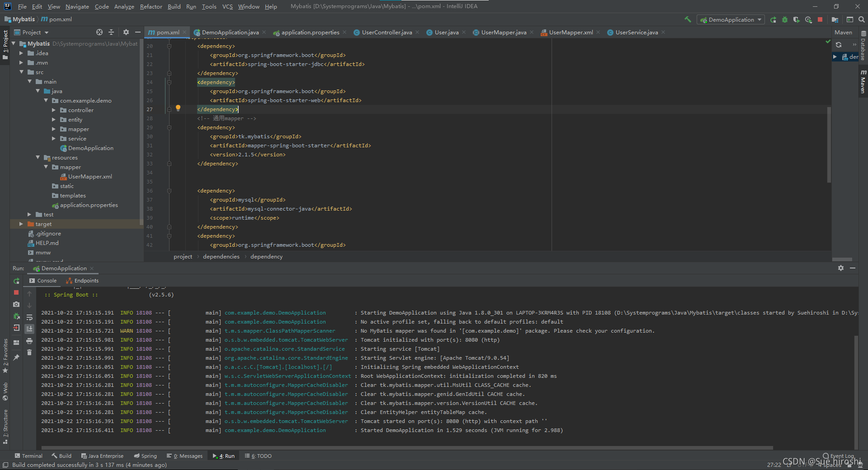The image size is (868, 470).
Task: Rerun DemoApplication from the top toolbar
Action: (x=773, y=19)
